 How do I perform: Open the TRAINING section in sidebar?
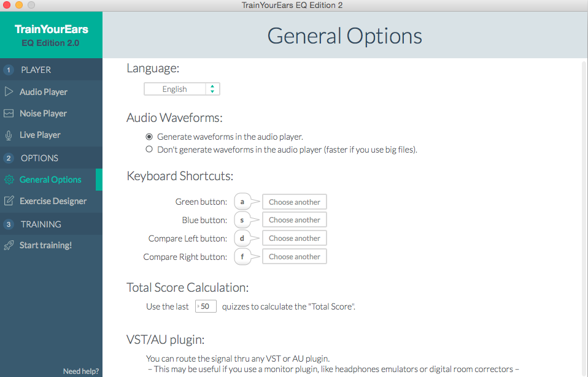[x=41, y=224]
